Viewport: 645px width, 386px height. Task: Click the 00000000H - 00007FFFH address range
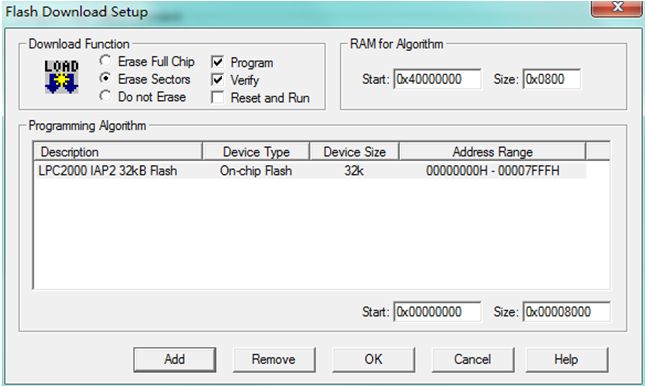[x=492, y=170]
